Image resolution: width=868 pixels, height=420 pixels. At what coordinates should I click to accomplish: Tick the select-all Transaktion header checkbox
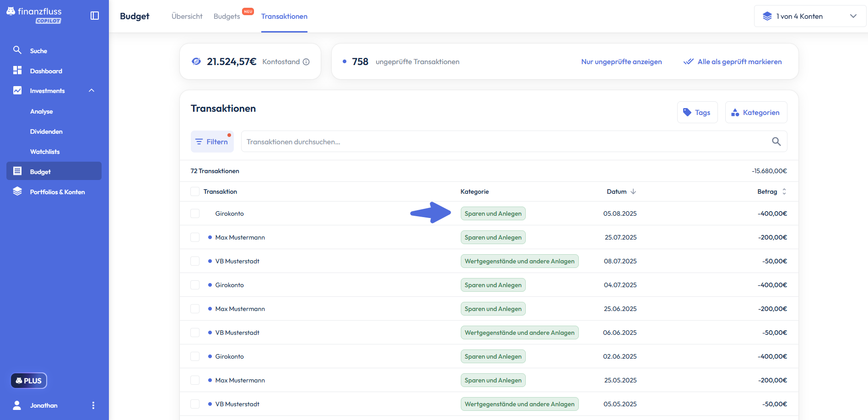click(x=195, y=191)
